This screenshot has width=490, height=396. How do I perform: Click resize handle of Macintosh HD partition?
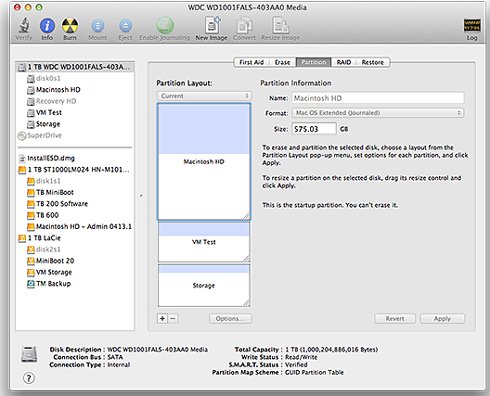246,216
